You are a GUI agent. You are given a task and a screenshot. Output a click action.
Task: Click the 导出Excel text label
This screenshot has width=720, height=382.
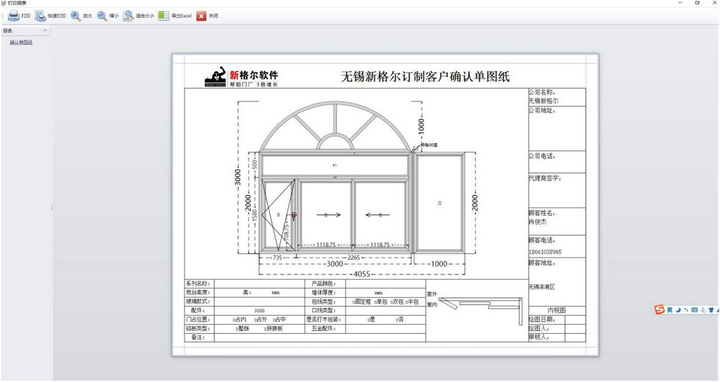pos(181,16)
